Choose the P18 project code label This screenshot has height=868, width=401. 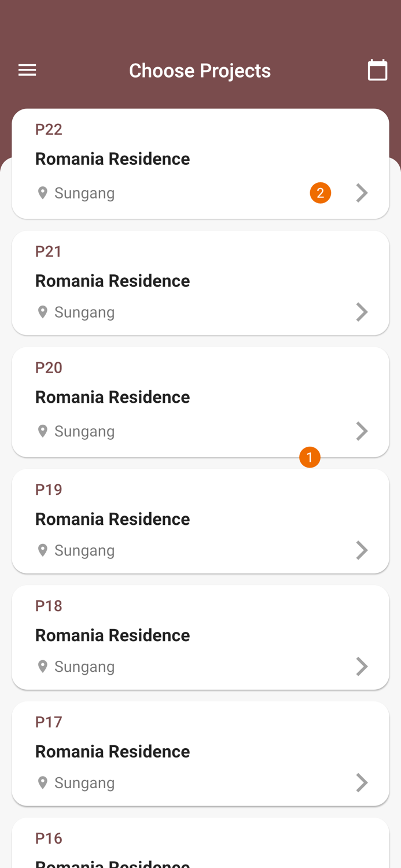pyautogui.click(x=49, y=606)
